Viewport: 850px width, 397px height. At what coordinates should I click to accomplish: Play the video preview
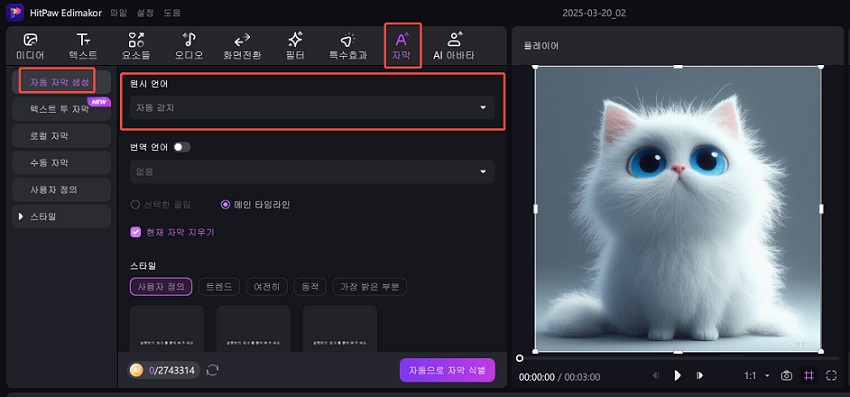pyautogui.click(x=677, y=375)
